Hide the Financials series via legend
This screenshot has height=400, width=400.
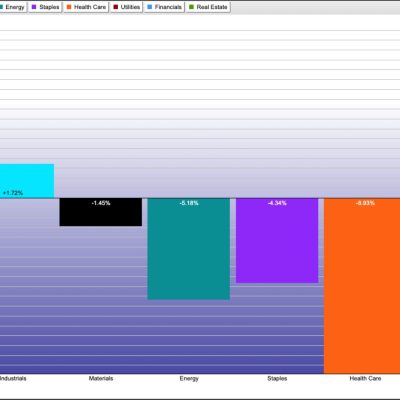pyautogui.click(x=164, y=7)
